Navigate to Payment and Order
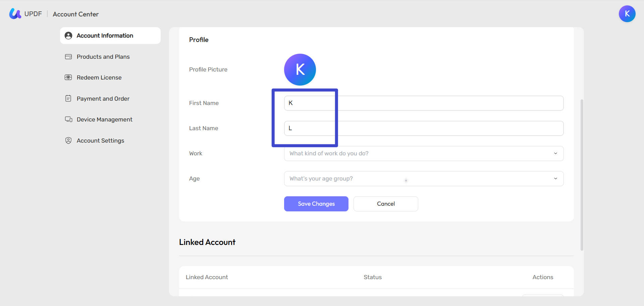Image resolution: width=644 pixels, height=306 pixels. tap(103, 99)
